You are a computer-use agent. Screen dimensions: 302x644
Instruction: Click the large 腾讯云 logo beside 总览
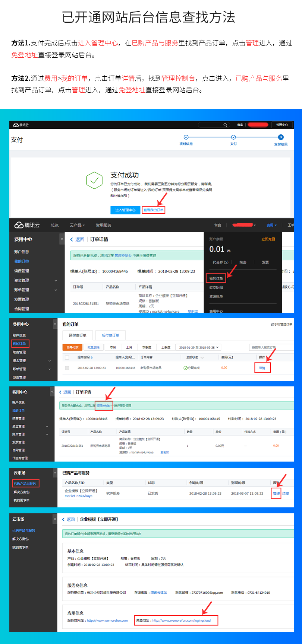coord(27,225)
